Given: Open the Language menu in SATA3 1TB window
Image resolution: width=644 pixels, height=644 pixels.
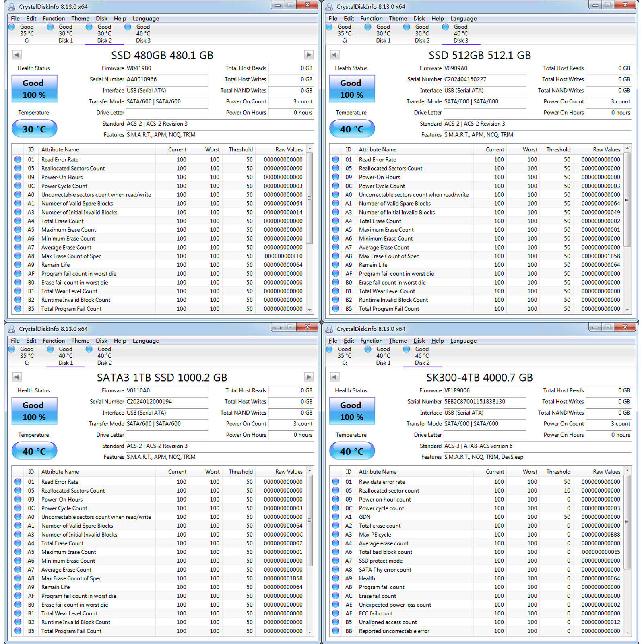Looking at the screenshot, I should [x=146, y=341].
